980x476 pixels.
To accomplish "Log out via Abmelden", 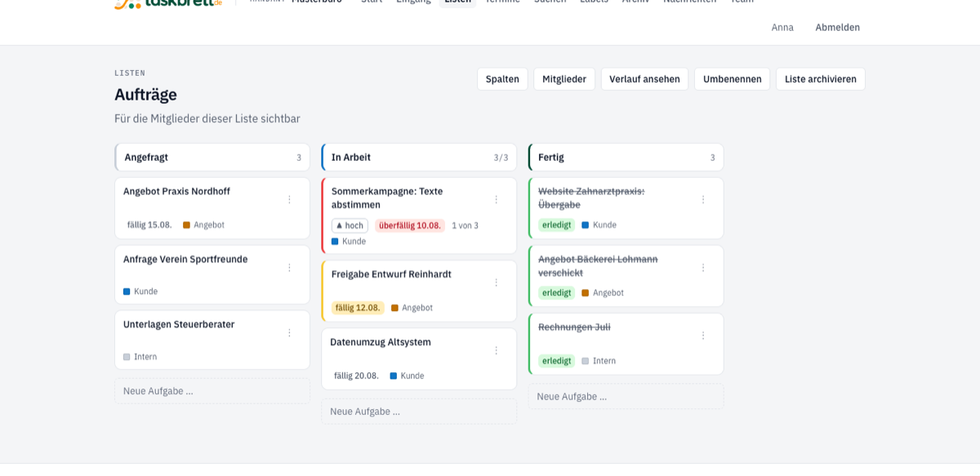I will tap(837, 27).
